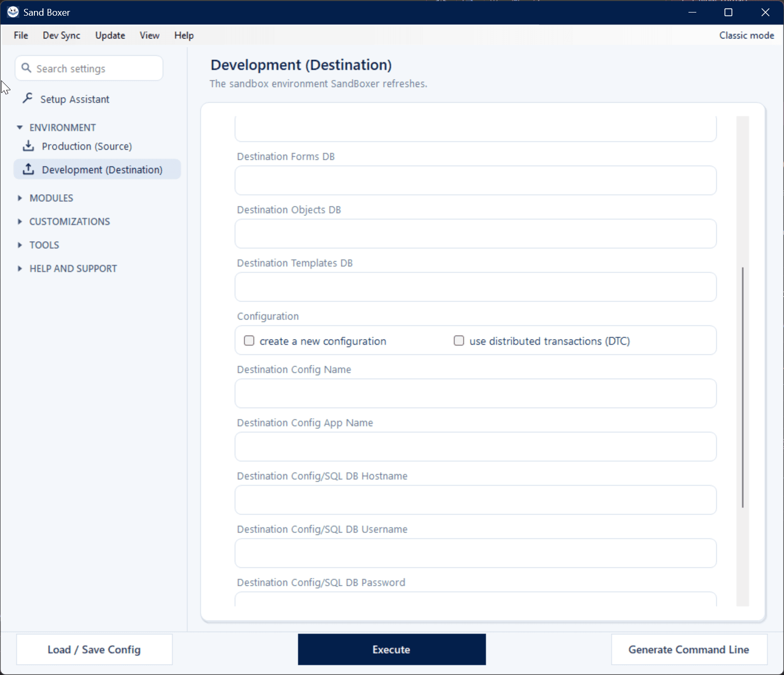The height and width of the screenshot is (675, 784).
Task: Click the Destination Templates DB field
Action: 476,287
